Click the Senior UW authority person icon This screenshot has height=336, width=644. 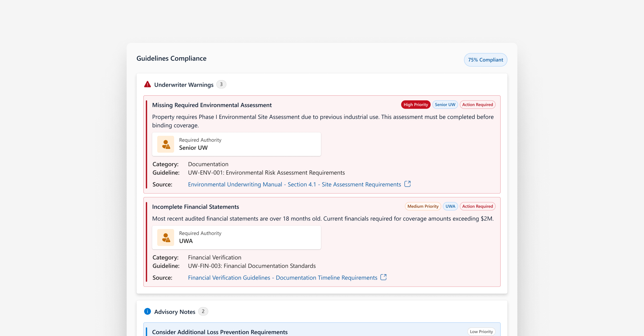166,144
